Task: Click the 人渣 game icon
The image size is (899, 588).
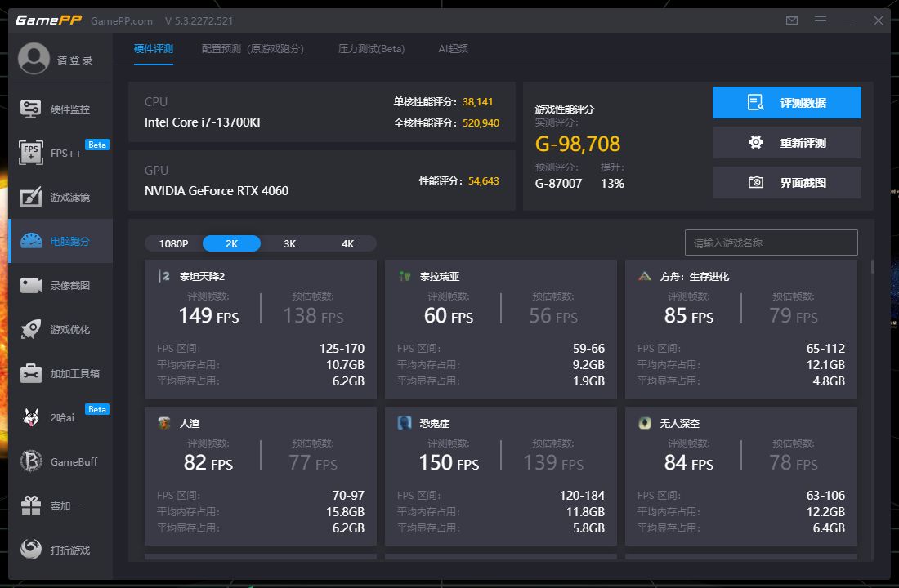Action: (164, 423)
